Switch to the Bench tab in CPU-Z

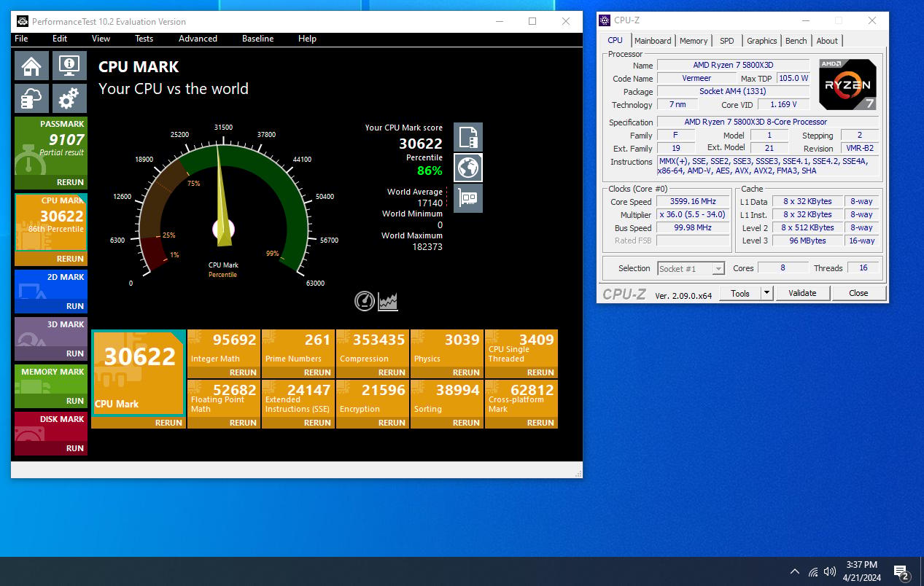(x=796, y=41)
